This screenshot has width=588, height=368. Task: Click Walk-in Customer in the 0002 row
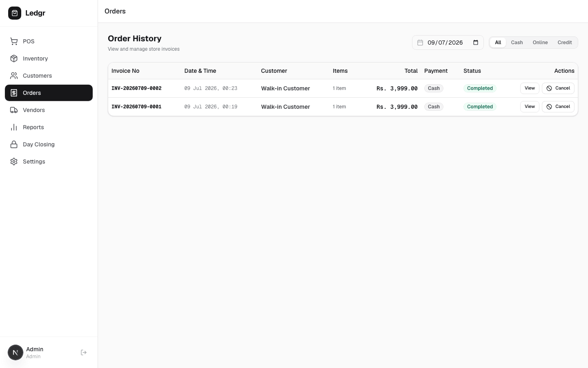285,88
